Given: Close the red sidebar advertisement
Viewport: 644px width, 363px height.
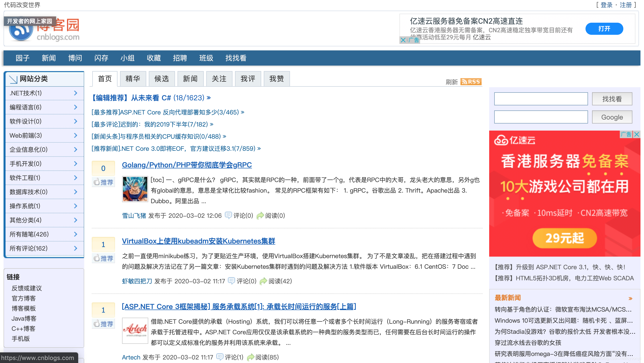Looking at the screenshot, I should (637, 134).
